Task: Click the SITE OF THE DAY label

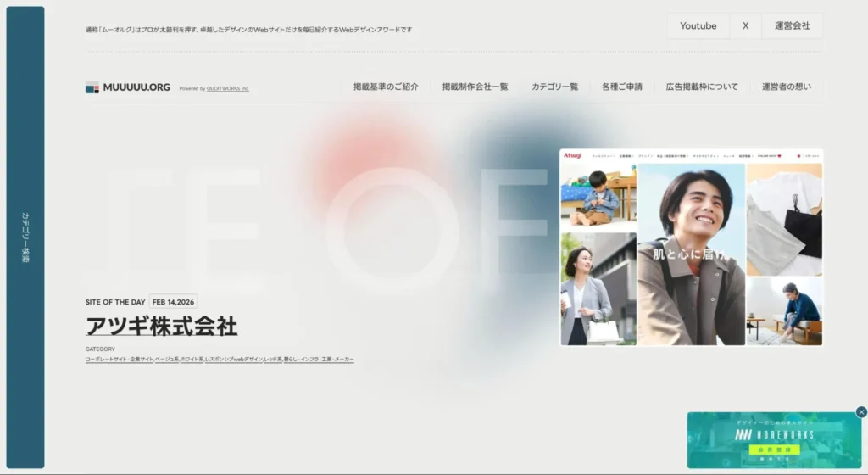Action: coord(115,302)
